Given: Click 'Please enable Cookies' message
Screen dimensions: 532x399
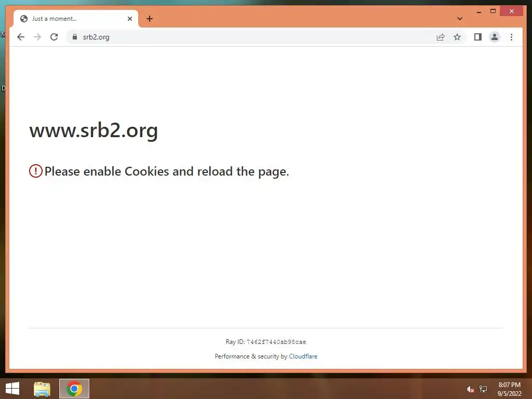Looking at the screenshot, I should point(167,171).
